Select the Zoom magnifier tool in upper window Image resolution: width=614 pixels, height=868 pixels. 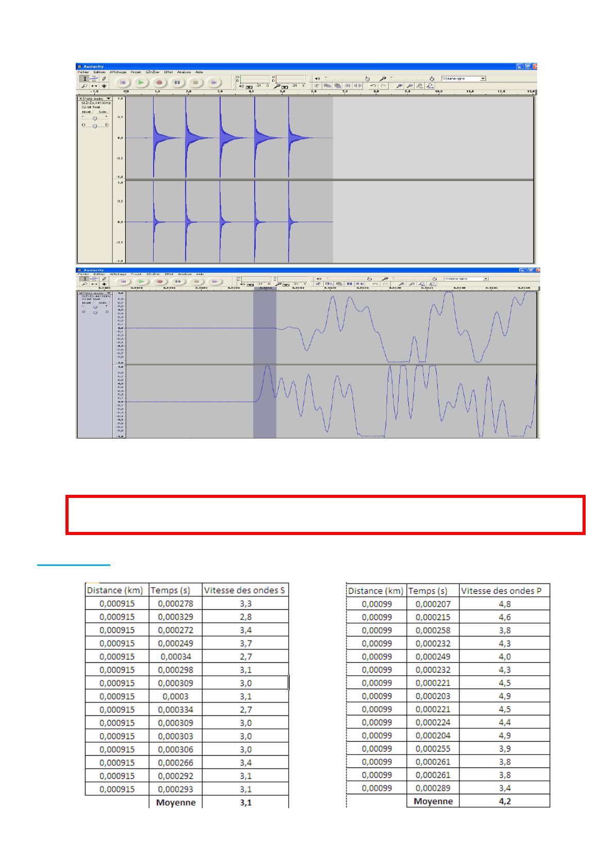[x=85, y=86]
